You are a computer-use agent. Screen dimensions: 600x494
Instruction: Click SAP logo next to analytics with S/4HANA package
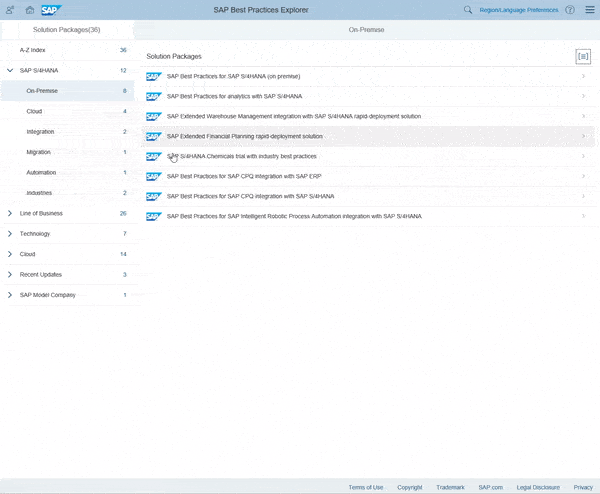pos(154,96)
